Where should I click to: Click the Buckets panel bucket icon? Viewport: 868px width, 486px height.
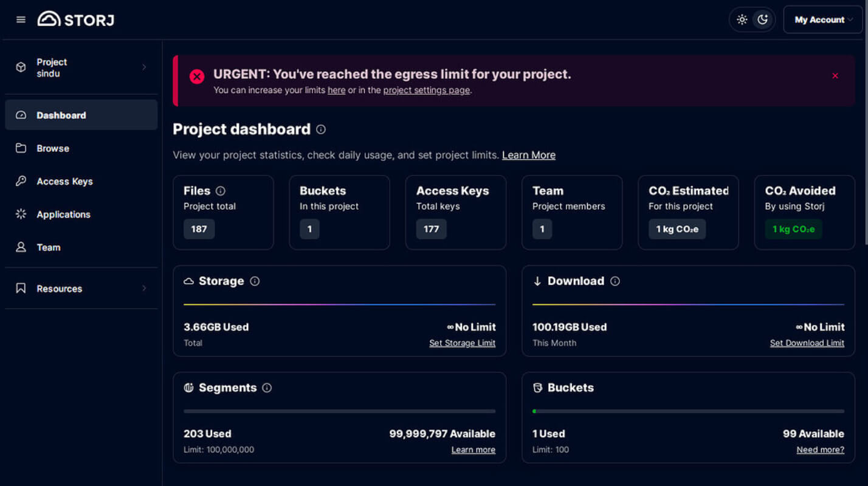coord(537,388)
